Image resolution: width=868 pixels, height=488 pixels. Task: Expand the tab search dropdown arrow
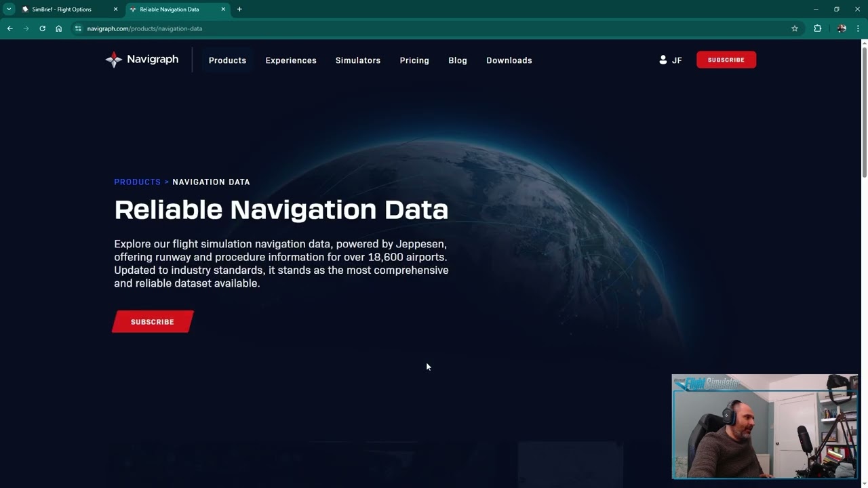[x=9, y=9]
